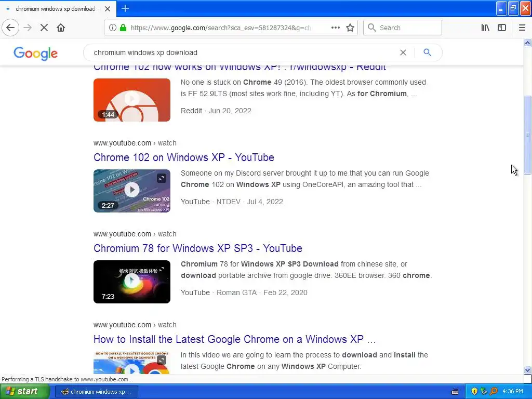Play the 1:44 Reddit video thumbnail
Image resolution: width=532 pixels, height=399 pixels.
point(132,100)
